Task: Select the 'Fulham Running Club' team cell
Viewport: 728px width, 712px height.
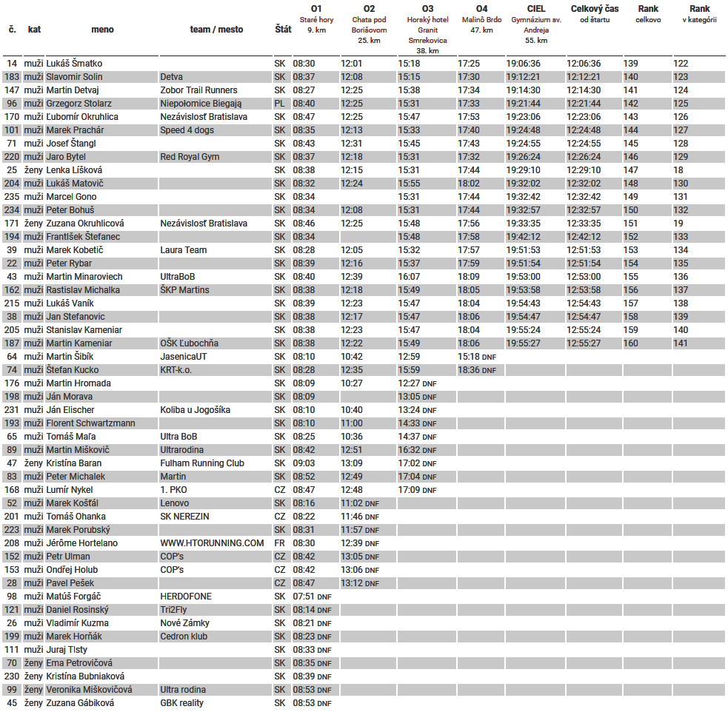Action: [202, 463]
